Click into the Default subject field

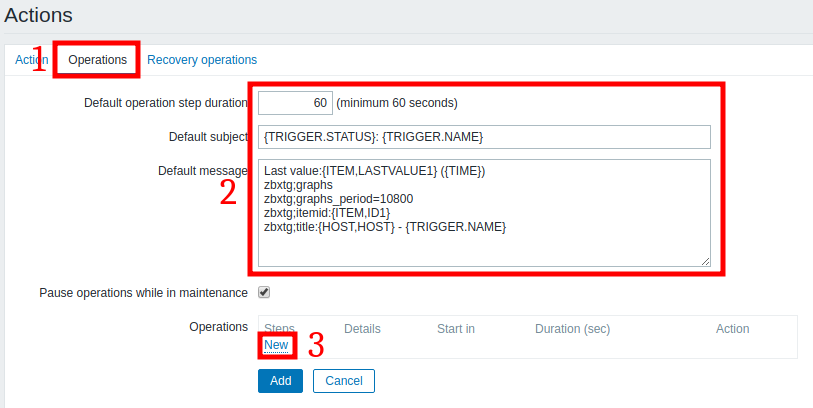tap(483, 137)
